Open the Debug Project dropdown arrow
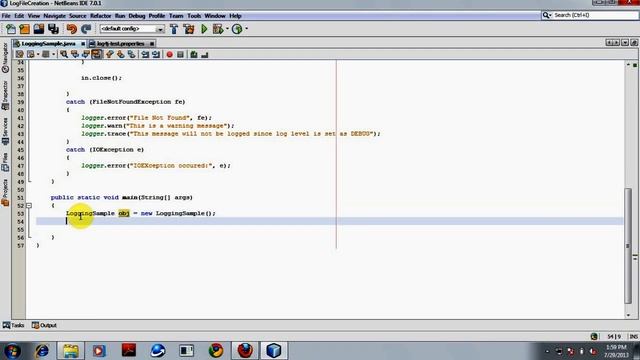The width and height of the screenshot is (640, 360). [x=227, y=29]
